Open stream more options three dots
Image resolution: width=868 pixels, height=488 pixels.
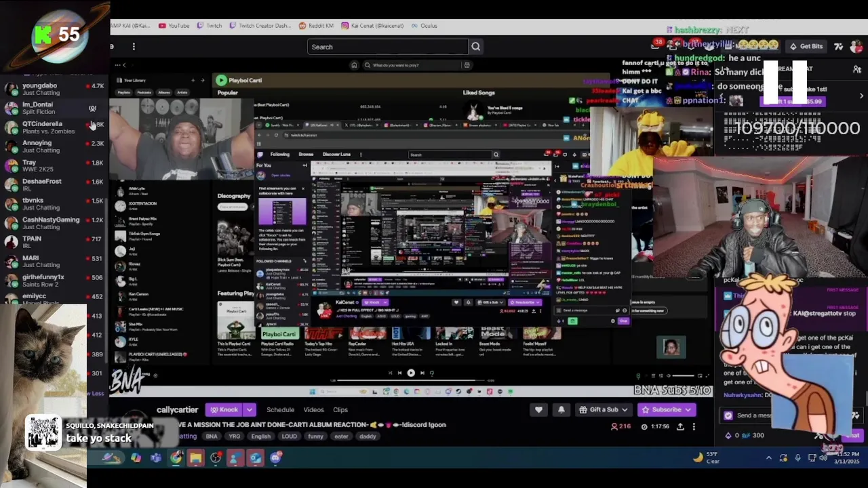[x=693, y=426]
